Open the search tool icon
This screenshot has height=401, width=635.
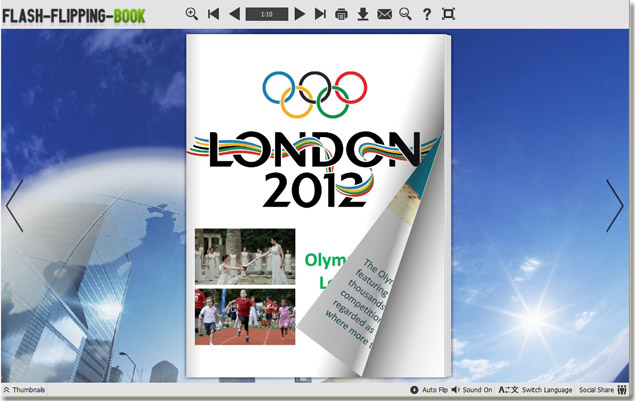(405, 14)
